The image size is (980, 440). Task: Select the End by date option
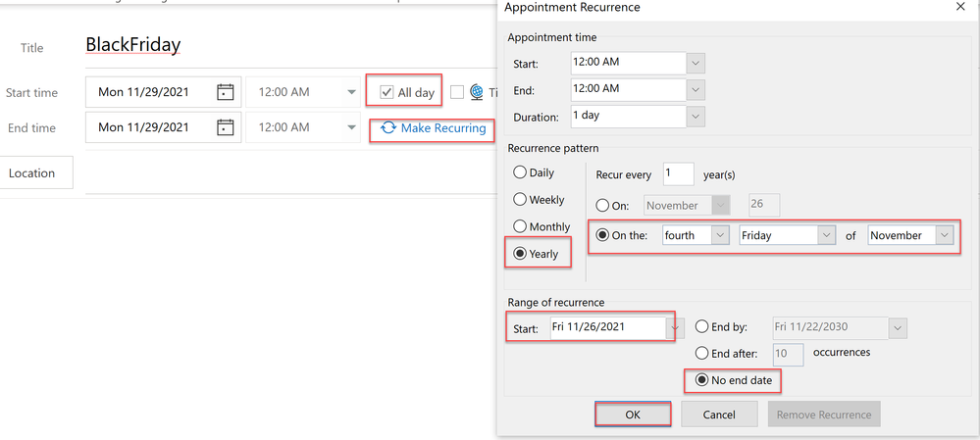coord(702,326)
